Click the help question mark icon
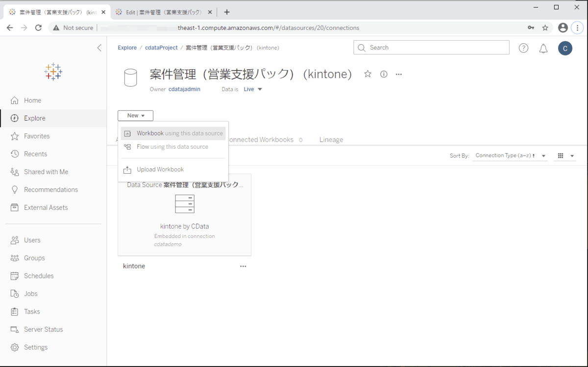The image size is (588, 367). click(523, 48)
